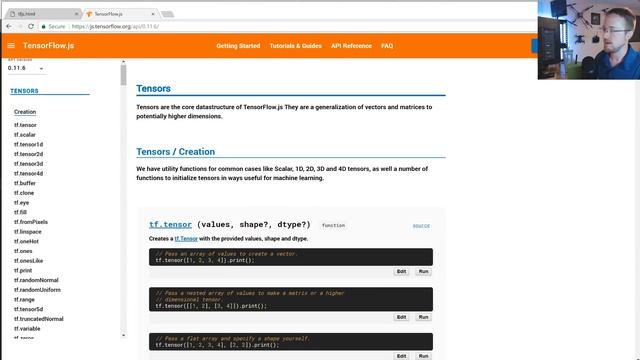This screenshot has width=640, height=360.
Task: Go to tf.fromPixels in the sidebar
Action: pos(31,222)
